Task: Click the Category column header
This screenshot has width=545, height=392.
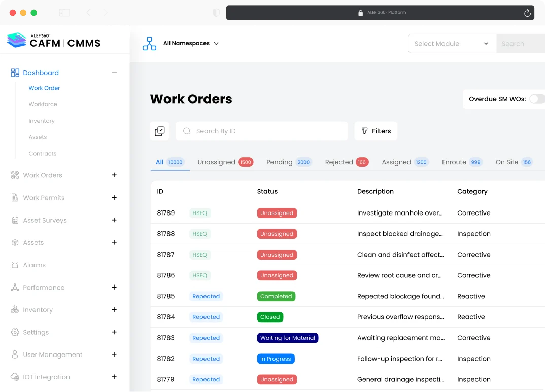Action: coord(472,191)
